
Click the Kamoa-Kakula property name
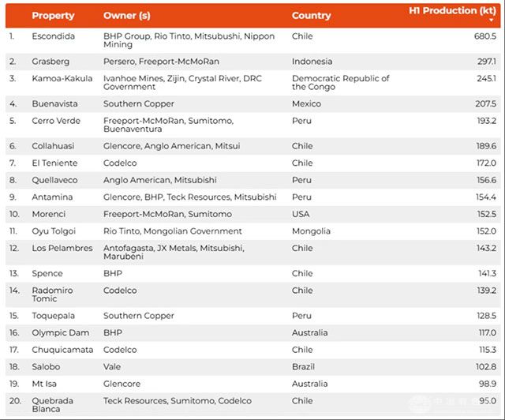(62, 79)
